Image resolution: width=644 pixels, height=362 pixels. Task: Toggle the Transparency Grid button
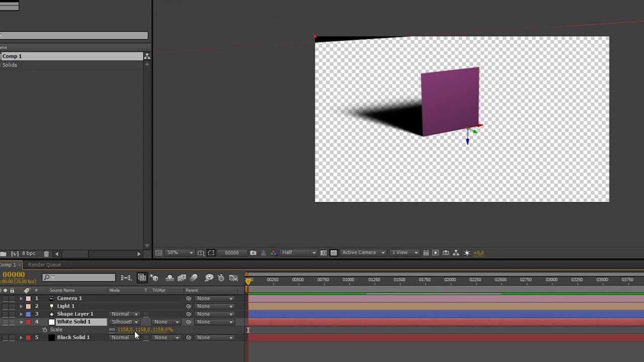333,253
